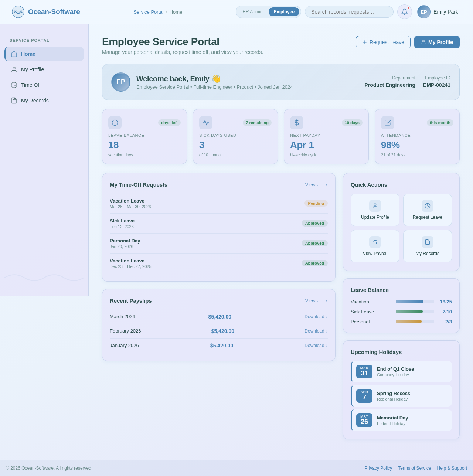Click the Home breadcrumb
This screenshot has width=473, height=476.
pyautogui.click(x=176, y=12)
